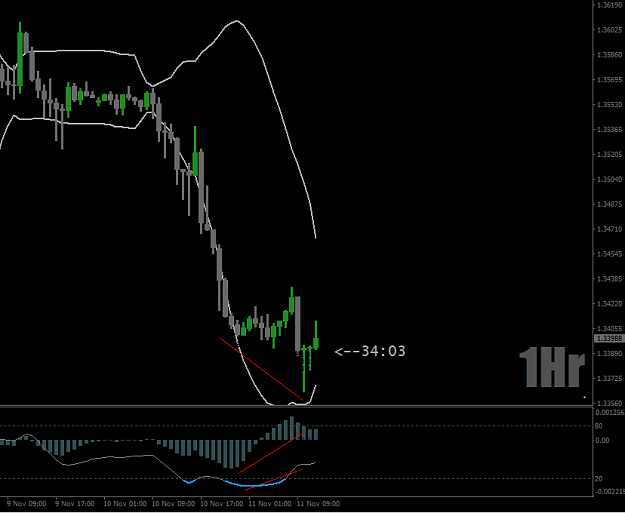Click the 1.35040 price axis label
This screenshot has height=513, width=625.
click(610, 179)
